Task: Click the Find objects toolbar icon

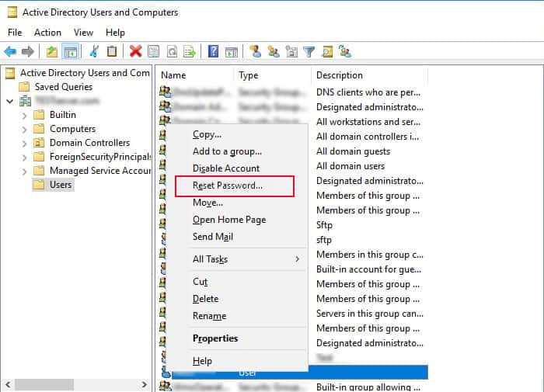Action: [x=327, y=52]
